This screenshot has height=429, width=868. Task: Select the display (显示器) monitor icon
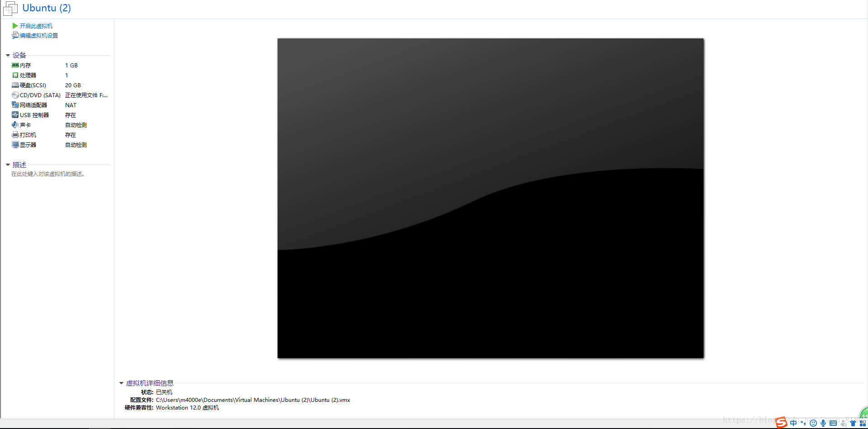click(15, 145)
